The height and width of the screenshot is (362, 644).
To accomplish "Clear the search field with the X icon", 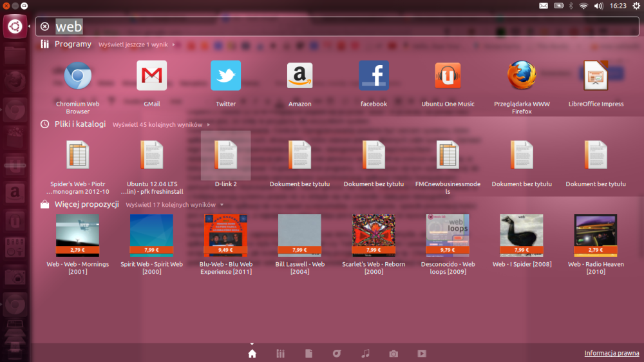I will pos(45,26).
